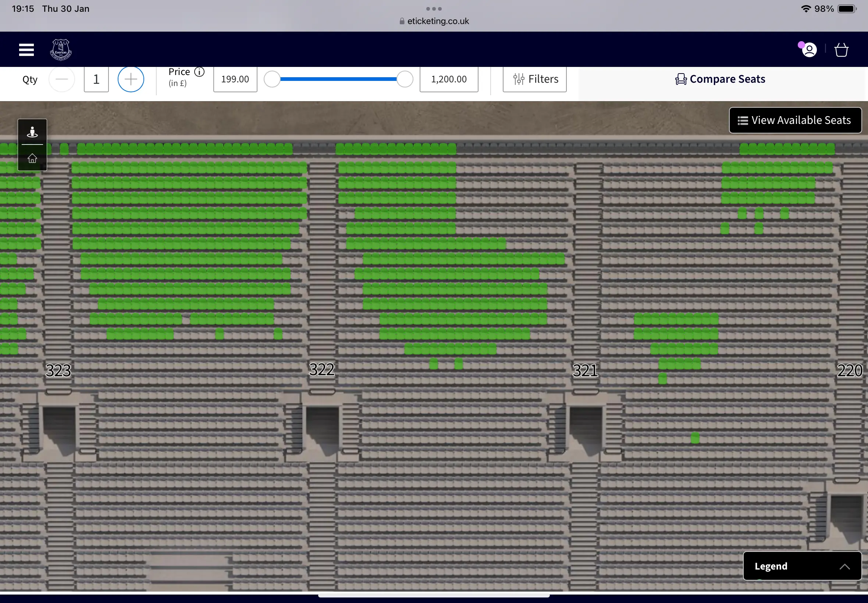Open the user account profile icon

[x=809, y=50]
